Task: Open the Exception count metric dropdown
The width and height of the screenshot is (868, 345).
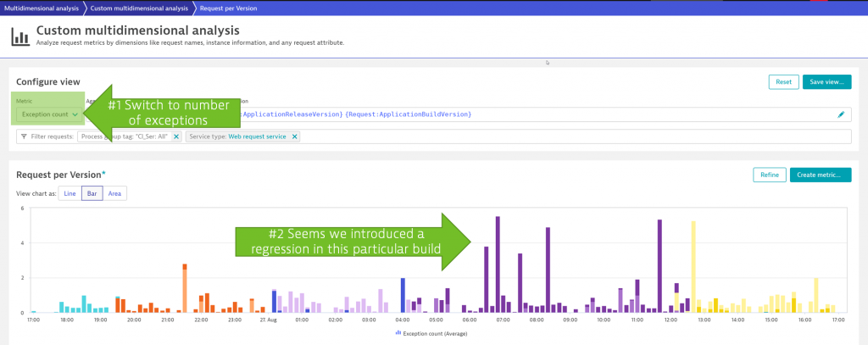Action: 49,114
